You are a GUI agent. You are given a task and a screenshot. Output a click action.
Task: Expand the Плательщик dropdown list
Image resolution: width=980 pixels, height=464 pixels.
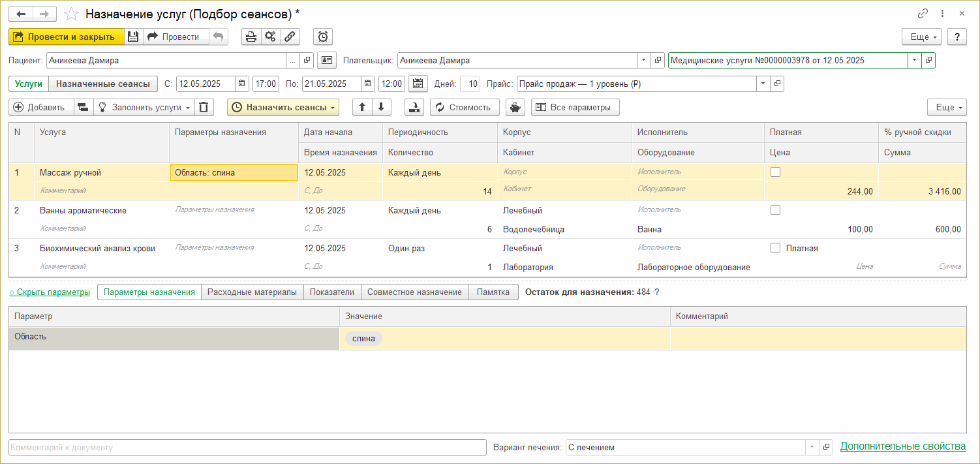click(x=644, y=60)
